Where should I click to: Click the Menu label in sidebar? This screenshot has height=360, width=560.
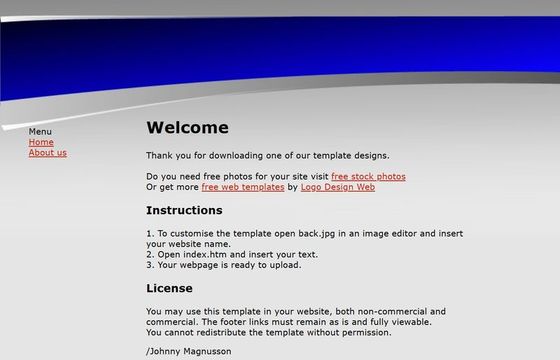[x=40, y=132]
